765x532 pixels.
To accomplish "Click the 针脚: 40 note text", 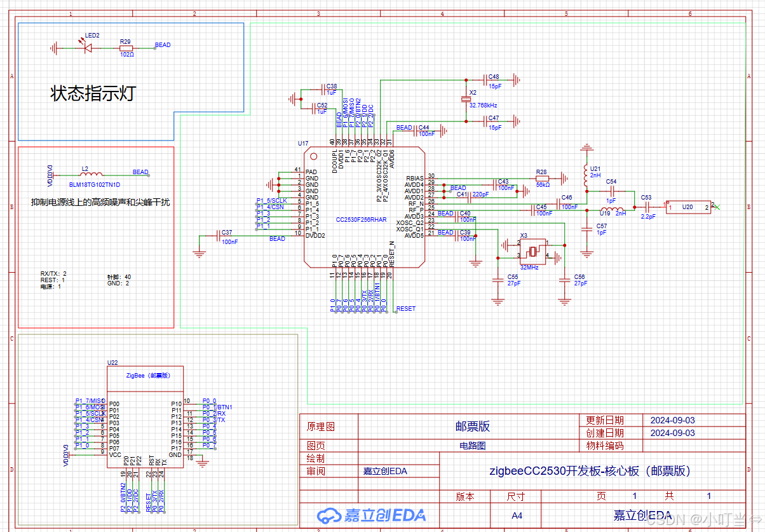I will click(119, 277).
